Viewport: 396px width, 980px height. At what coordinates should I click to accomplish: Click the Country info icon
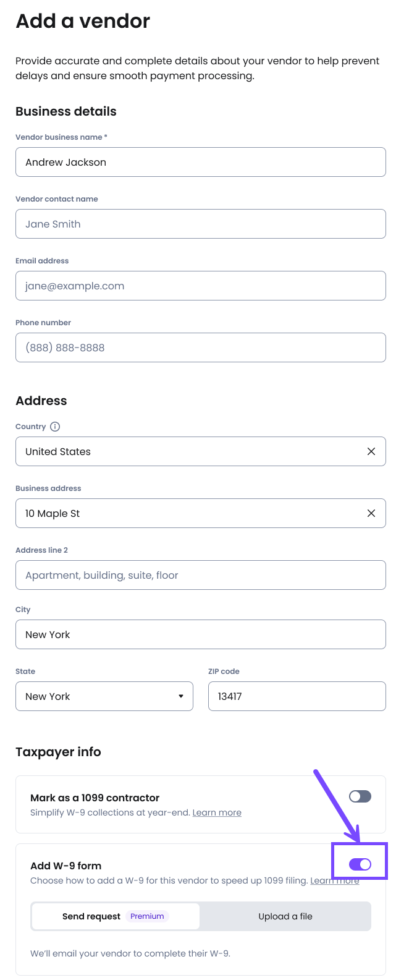[55, 427]
